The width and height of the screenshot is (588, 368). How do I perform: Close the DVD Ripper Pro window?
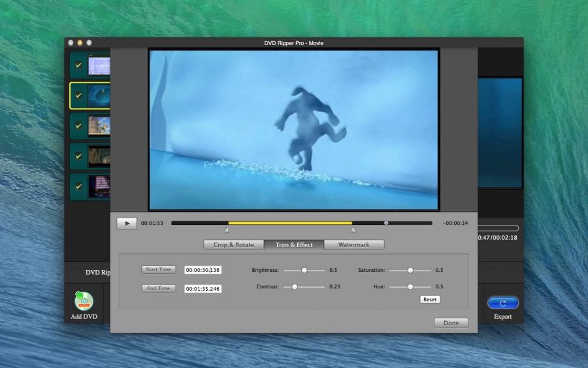pos(71,42)
